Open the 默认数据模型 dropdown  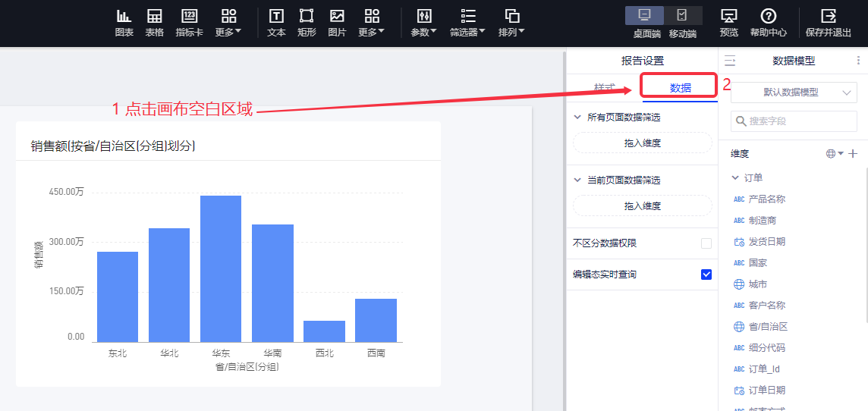[x=794, y=92]
